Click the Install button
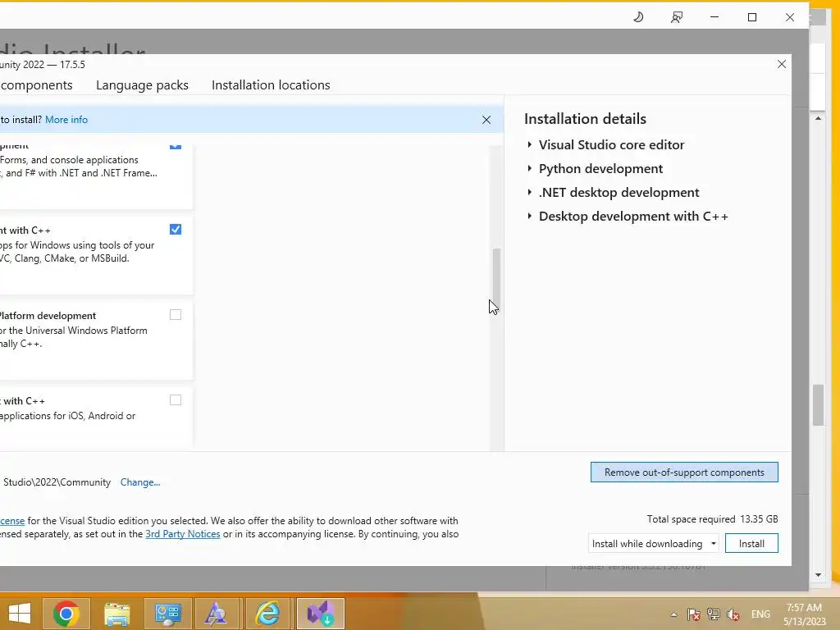Image resolution: width=840 pixels, height=630 pixels. tap(751, 544)
